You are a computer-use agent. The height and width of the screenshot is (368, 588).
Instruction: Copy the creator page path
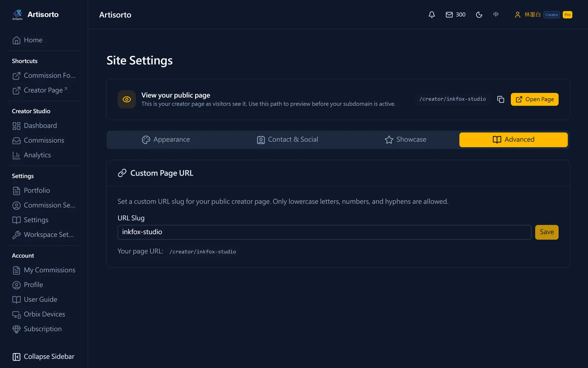pos(501,99)
